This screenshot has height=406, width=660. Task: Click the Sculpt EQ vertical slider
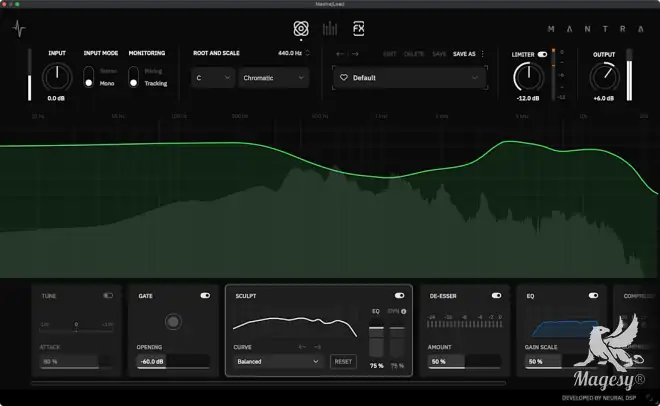[x=376, y=338]
